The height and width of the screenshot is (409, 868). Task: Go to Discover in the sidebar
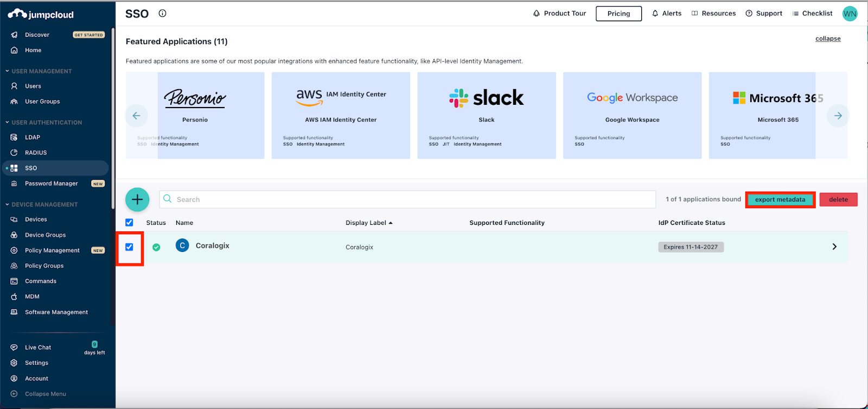37,35
